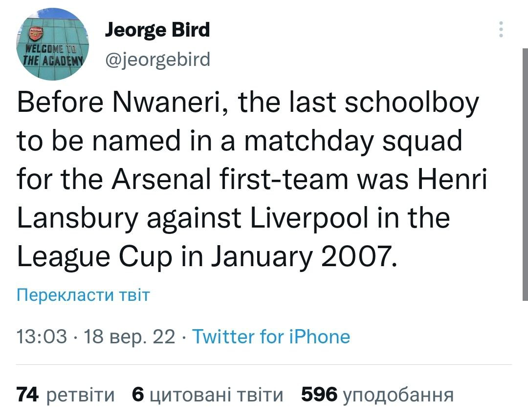Click the Перекласти твіт translate link
The height and width of the screenshot is (420, 528).
coord(83,295)
